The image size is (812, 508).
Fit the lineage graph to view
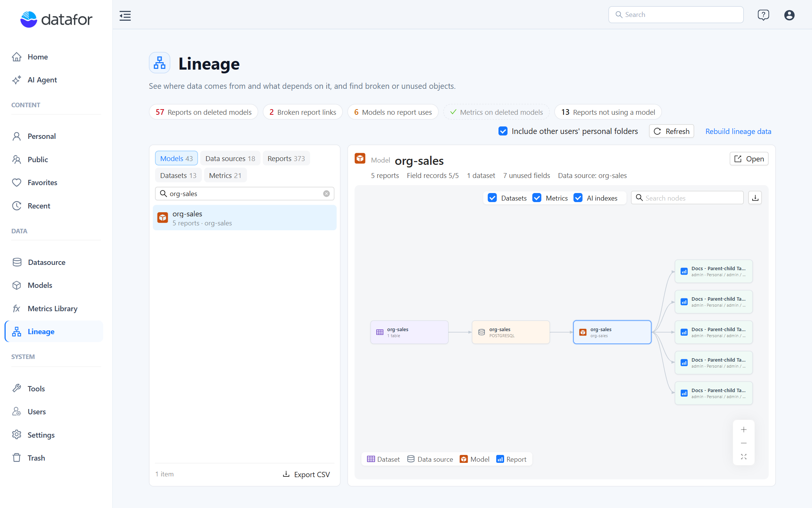point(744,457)
